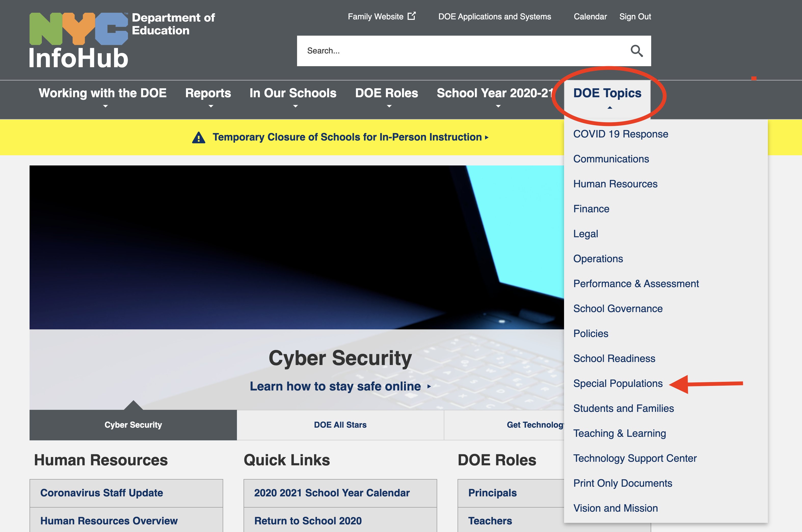Open Technology Support Center menu item
The width and height of the screenshot is (802, 532).
click(635, 458)
